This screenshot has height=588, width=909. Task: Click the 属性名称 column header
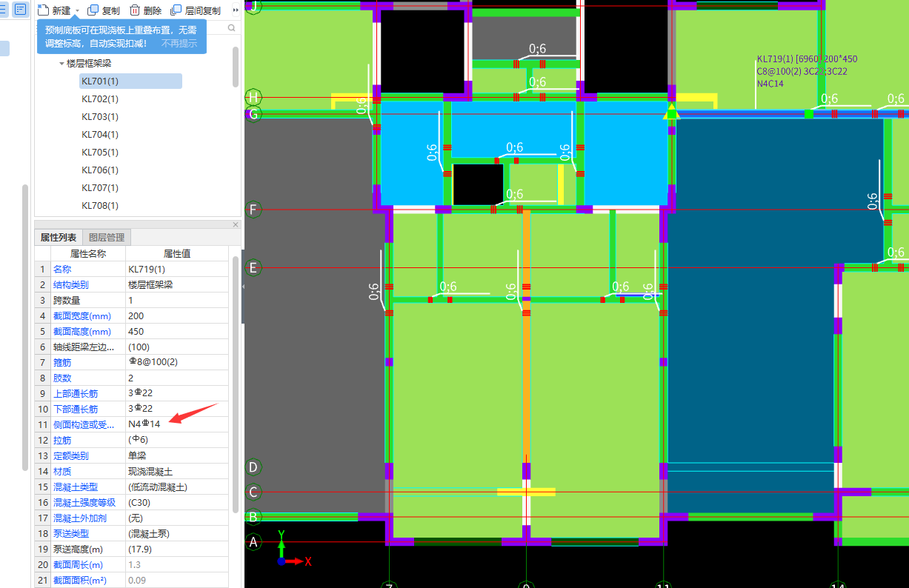point(87,253)
